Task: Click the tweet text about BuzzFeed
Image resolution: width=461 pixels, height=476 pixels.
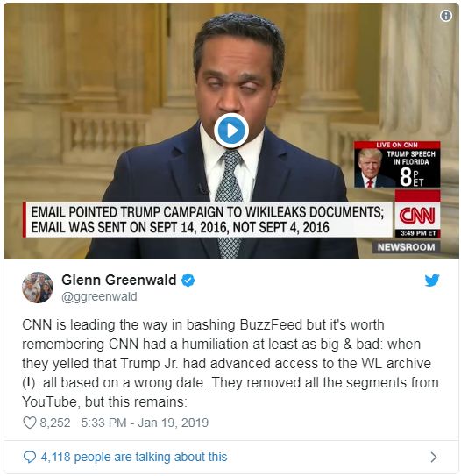Action: click(x=230, y=363)
